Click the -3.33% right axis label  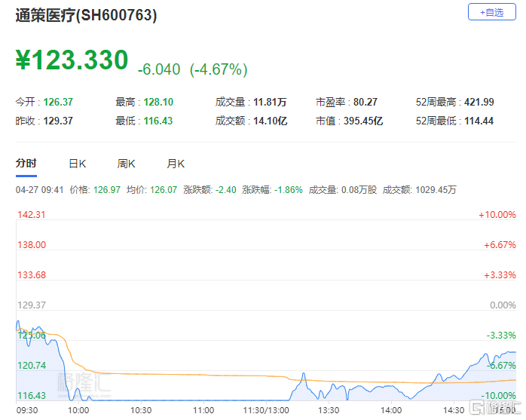click(501, 335)
